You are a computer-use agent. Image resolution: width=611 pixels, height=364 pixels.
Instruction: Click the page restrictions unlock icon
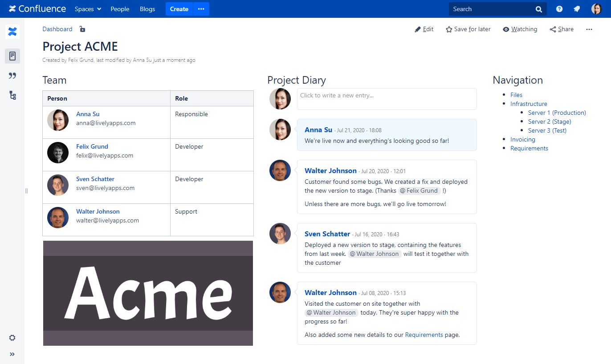tap(82, 29)
